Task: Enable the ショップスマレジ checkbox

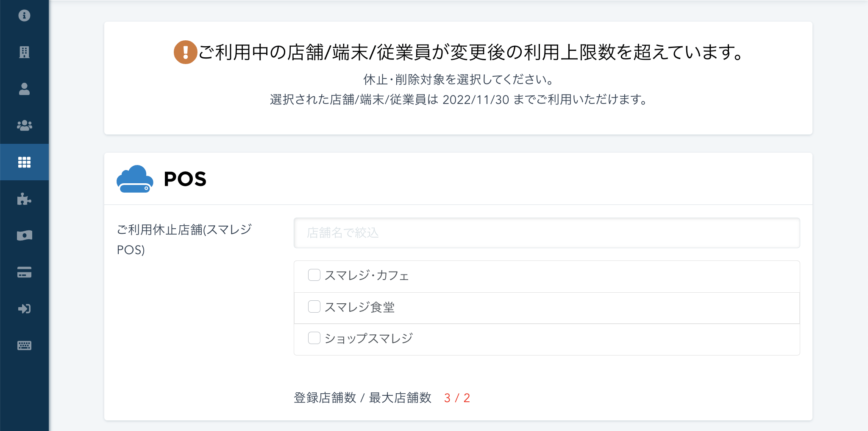Action: click(x=314, y=338)
